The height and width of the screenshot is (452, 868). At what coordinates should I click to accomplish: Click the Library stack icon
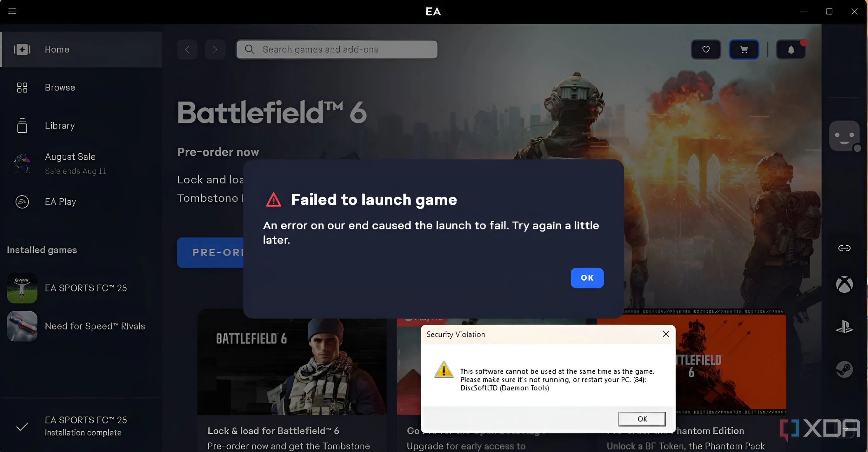(22, 126)
